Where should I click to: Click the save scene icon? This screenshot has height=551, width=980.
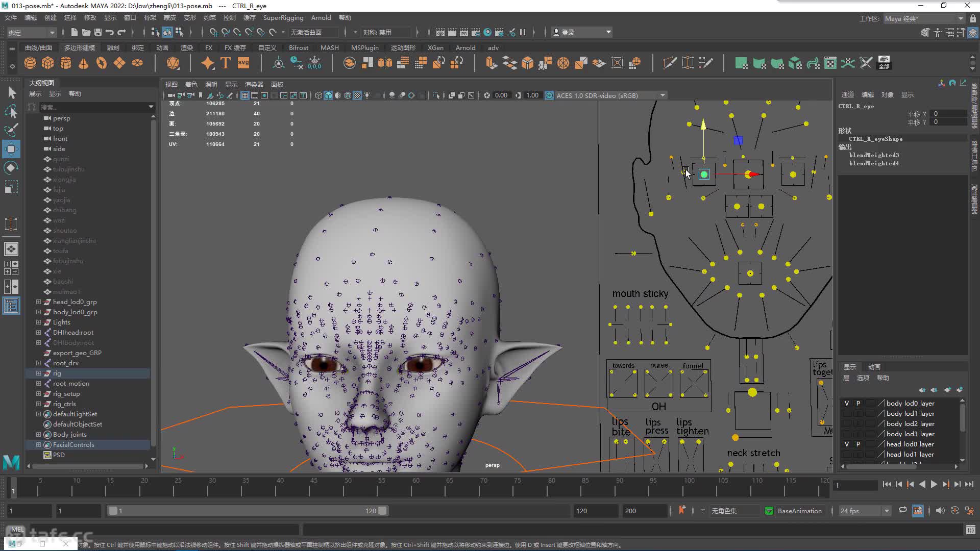coord(97,32)
